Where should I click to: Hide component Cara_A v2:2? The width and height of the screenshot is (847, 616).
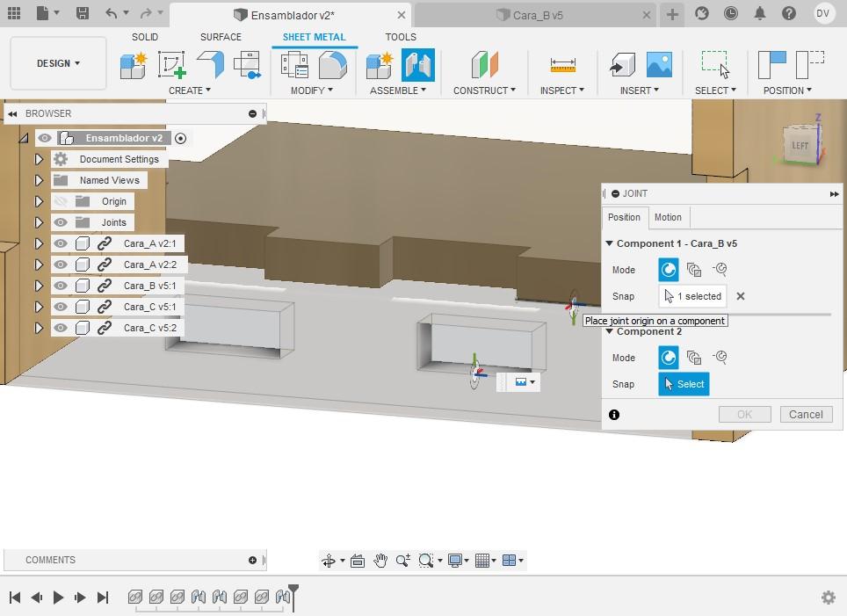61,265
